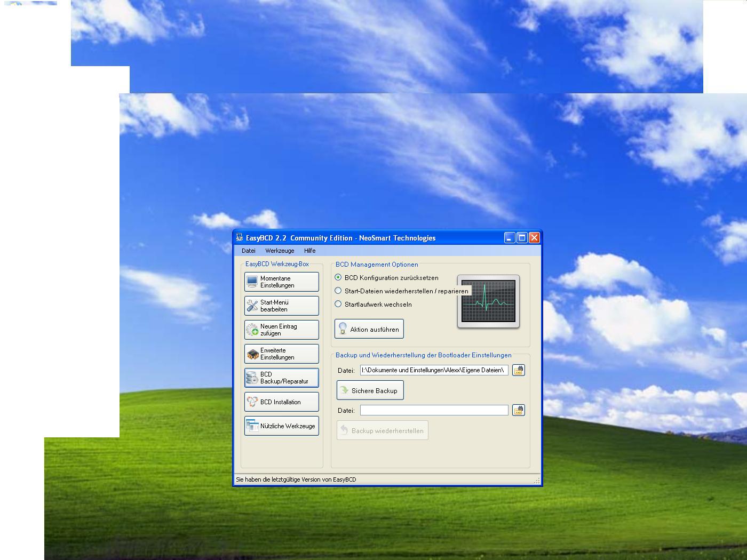This screenshot has height=560, width=747.
Task: Click the empty restore file path field
Action: 434,410
